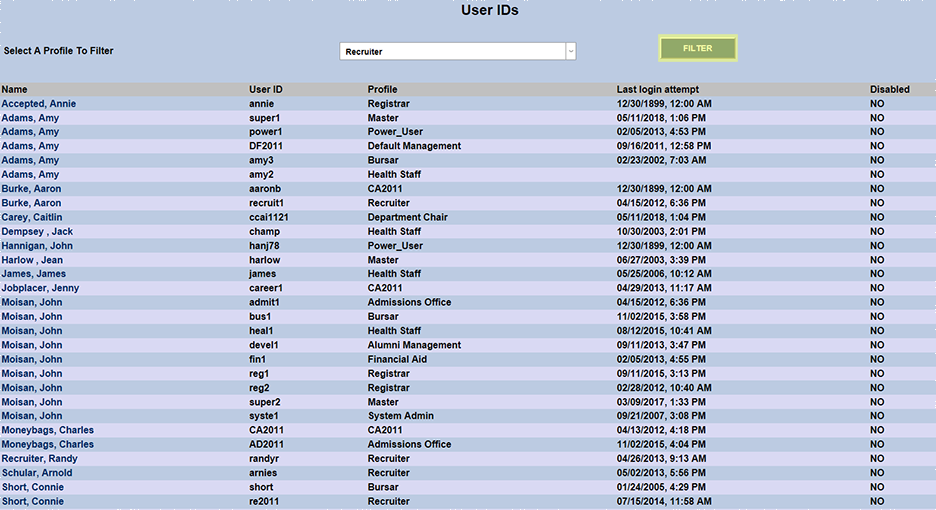Open Moisan, John row with reg1 ID

click(32, 374)
